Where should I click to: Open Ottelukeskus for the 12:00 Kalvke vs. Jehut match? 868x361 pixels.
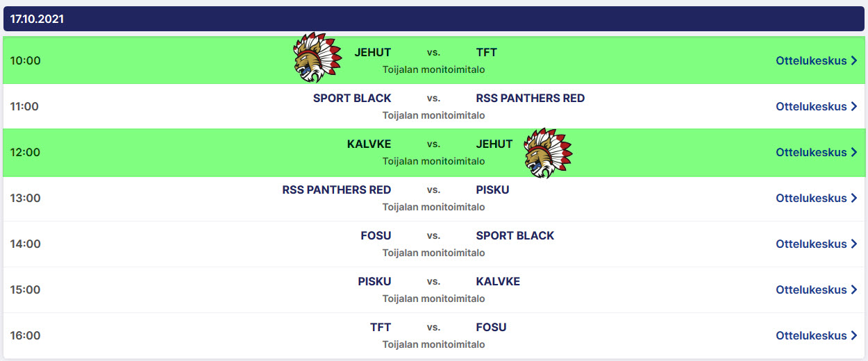[x=811, y=152]
